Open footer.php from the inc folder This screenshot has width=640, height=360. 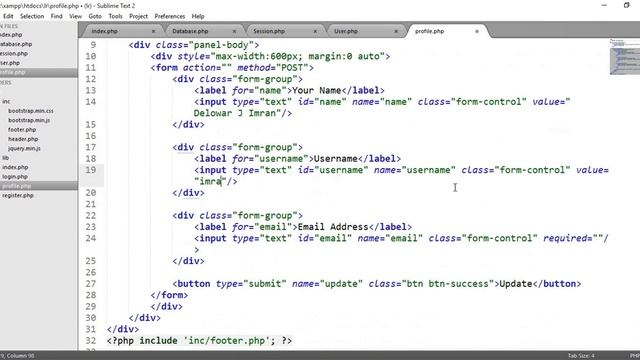pyautogui.click(x=22, y=129)
